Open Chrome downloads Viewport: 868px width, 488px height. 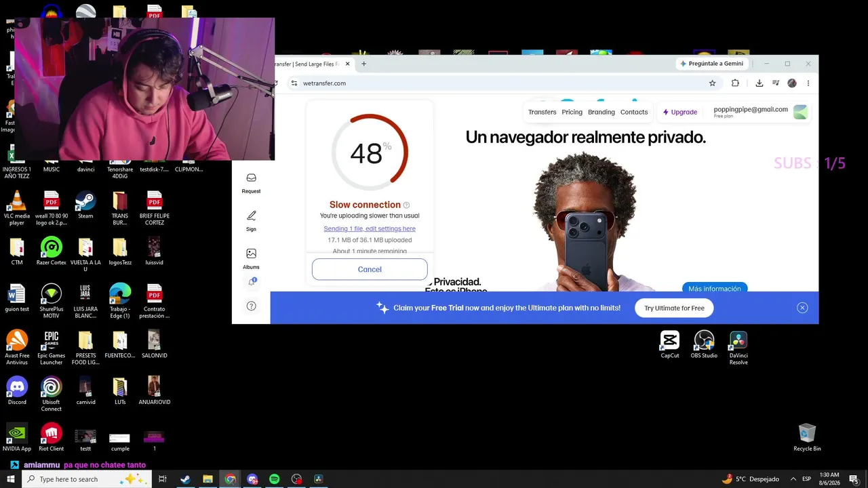759,83
